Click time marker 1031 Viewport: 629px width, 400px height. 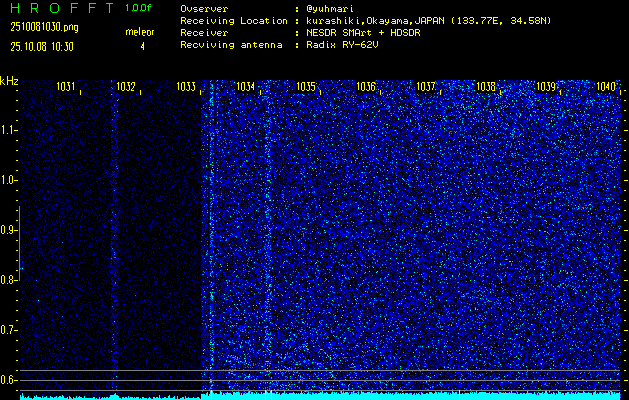coord(65,86)
